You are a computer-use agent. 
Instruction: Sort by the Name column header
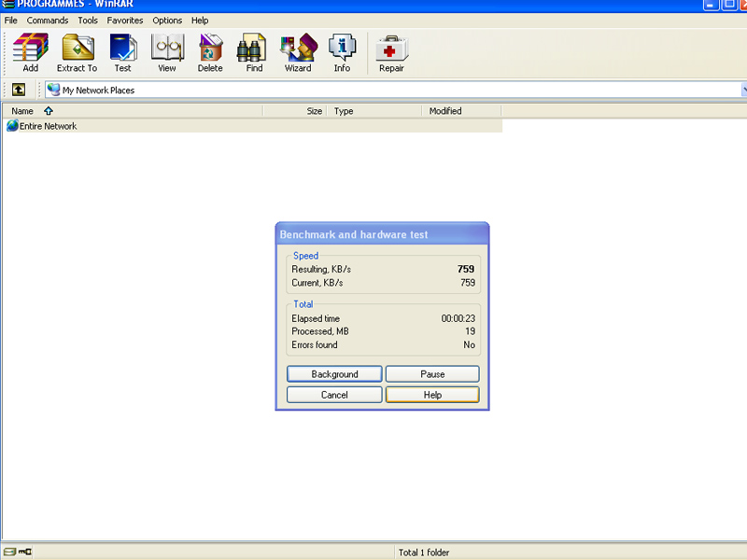133,111
